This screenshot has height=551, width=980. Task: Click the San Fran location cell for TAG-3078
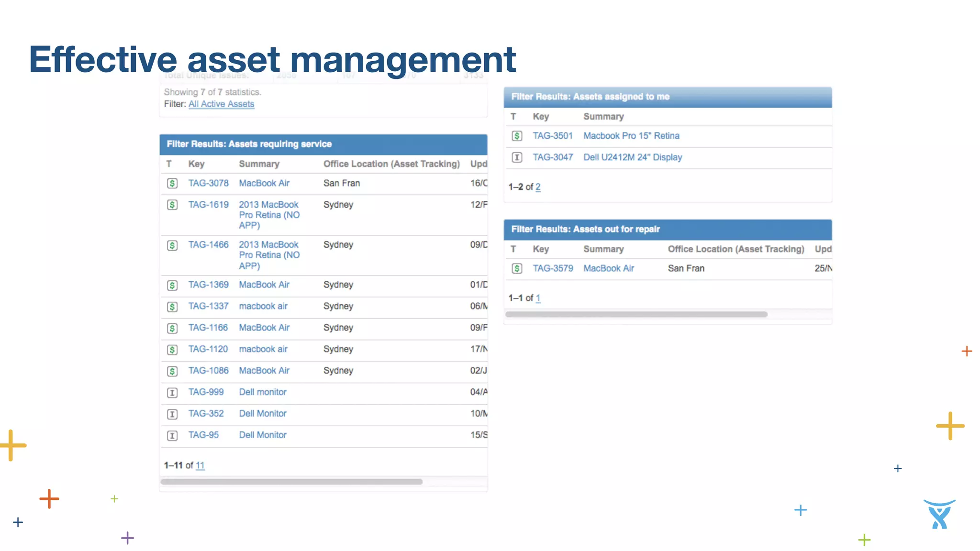pos(342,183)
